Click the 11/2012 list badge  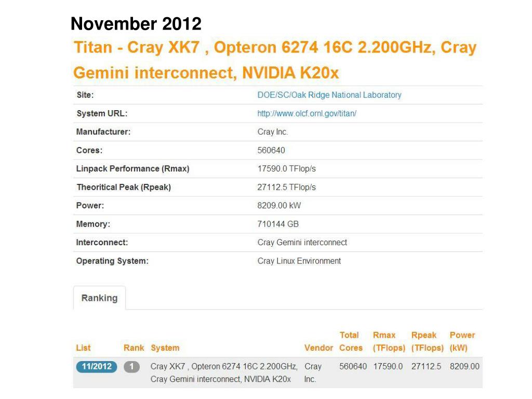point(97,366)
